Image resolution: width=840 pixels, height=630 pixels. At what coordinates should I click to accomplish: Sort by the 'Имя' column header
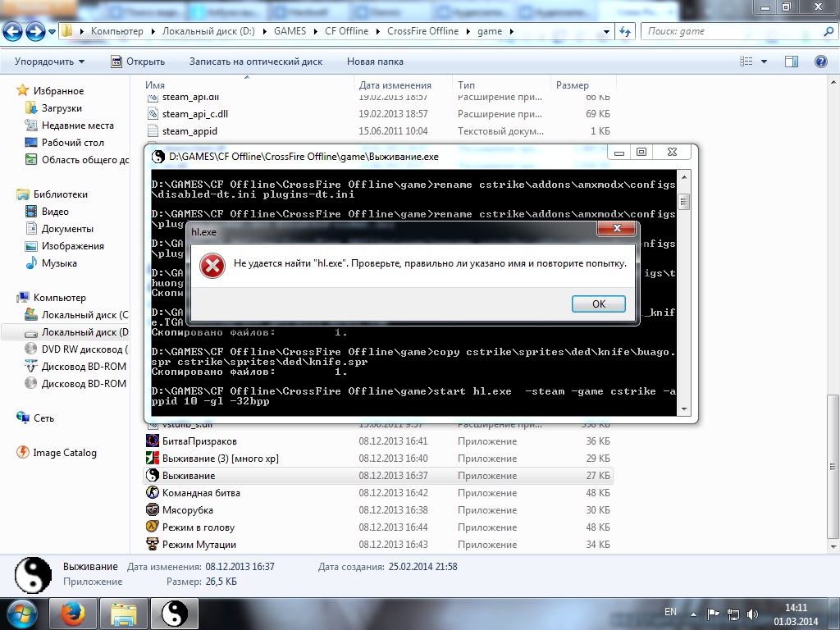tap(155, 85)
